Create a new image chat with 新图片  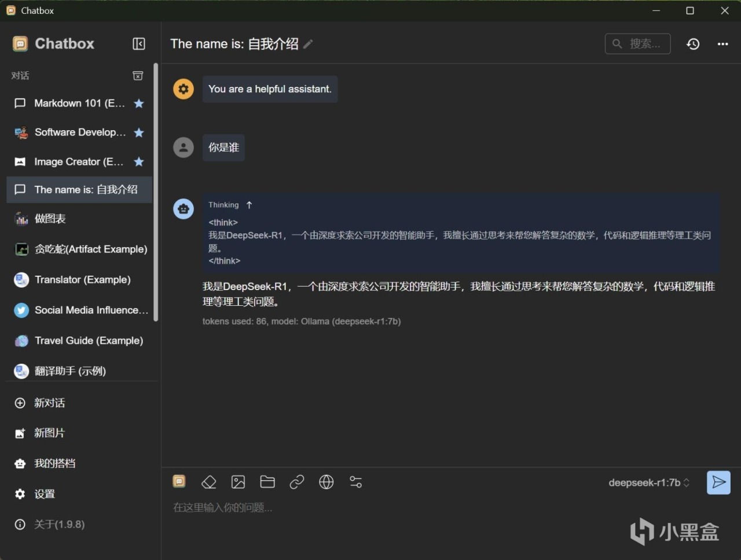[79, 433]
